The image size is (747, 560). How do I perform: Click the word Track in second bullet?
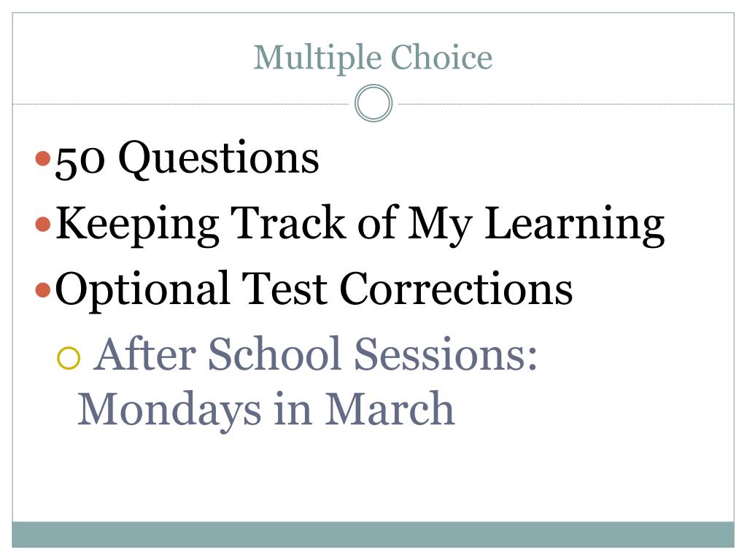click(288, 222)
